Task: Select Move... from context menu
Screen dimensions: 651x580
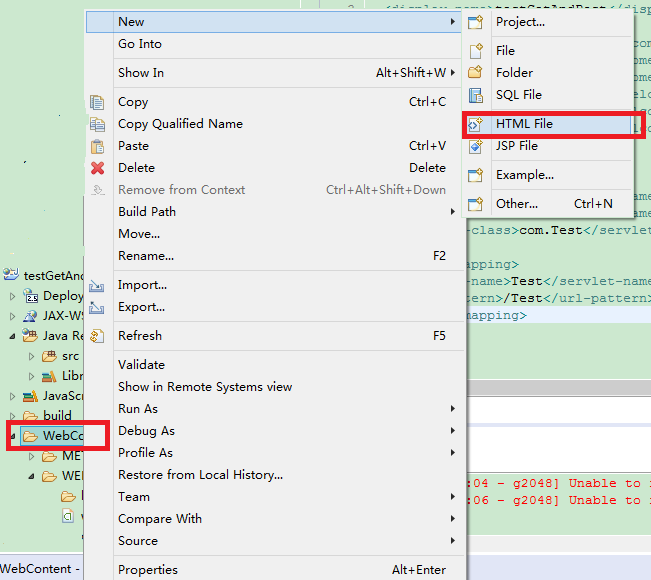Action: point(274,234)
